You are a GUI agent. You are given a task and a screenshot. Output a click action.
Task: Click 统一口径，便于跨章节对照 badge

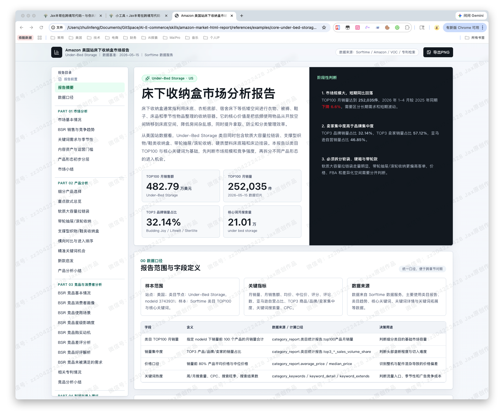[x=423, y=269]
